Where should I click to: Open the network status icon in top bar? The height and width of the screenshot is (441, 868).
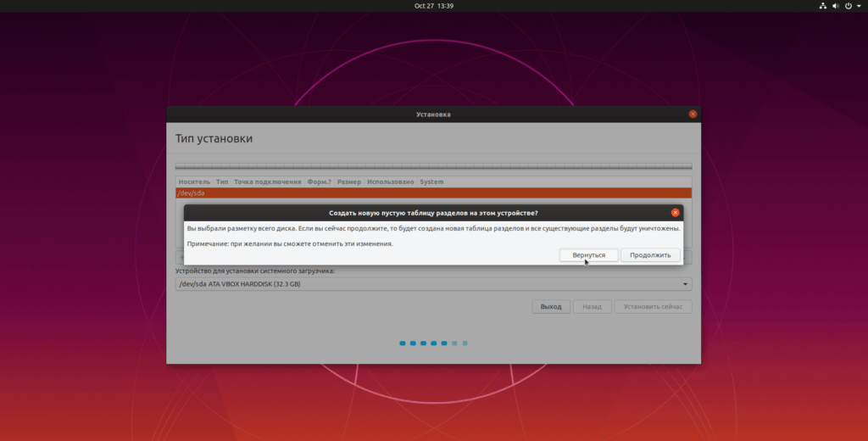[x=822, y=6]
